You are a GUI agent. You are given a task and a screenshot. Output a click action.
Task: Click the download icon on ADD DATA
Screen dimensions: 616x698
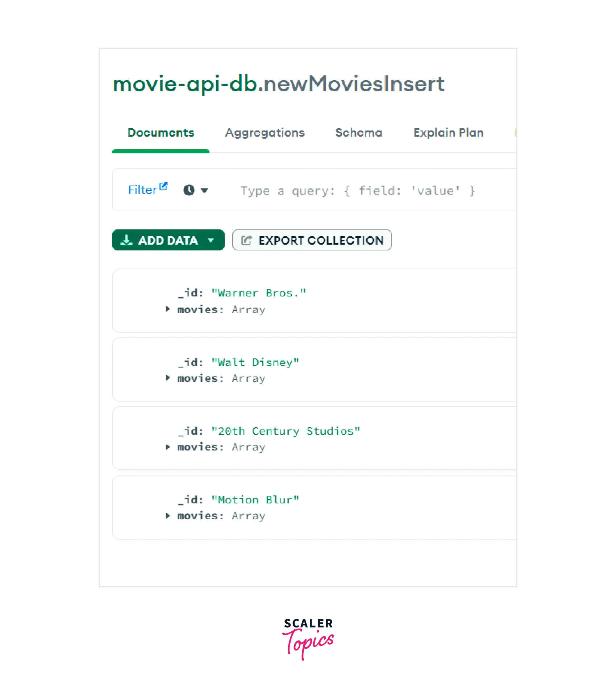126,240
